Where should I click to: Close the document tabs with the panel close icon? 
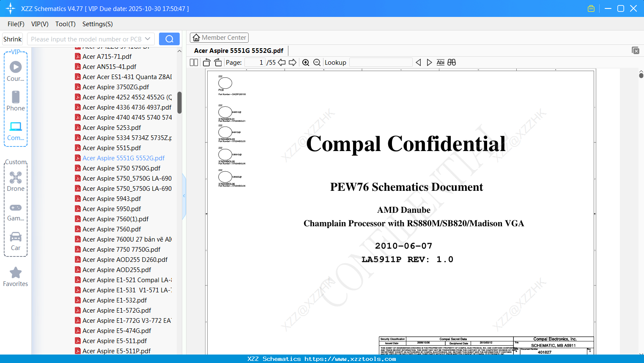635,50
